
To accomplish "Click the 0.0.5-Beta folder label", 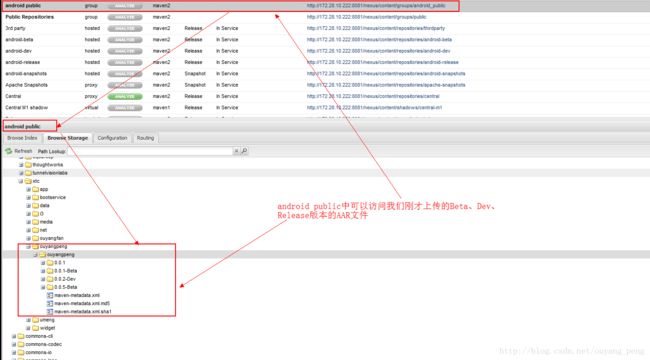I will point(65,287).
